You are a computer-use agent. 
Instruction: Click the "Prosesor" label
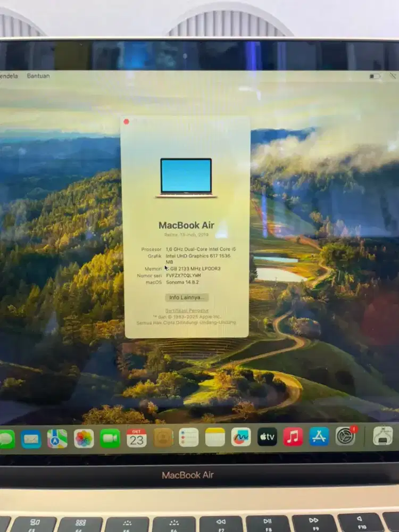(x=151, y=250)
